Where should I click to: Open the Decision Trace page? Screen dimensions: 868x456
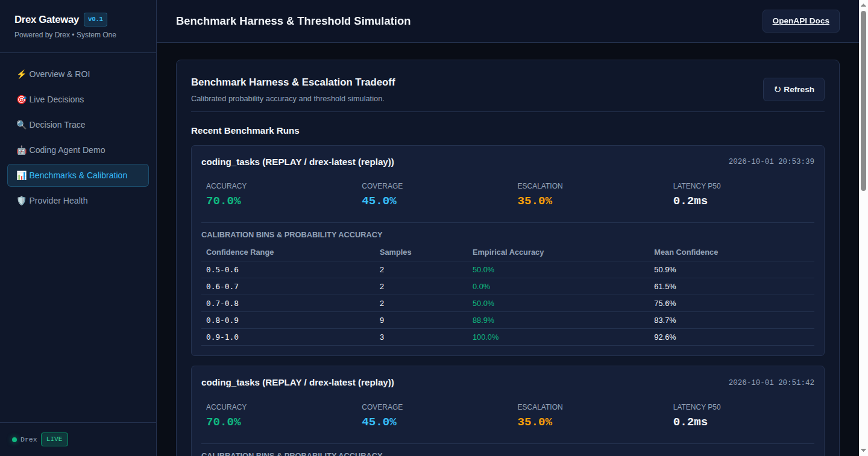coord(78,125)
